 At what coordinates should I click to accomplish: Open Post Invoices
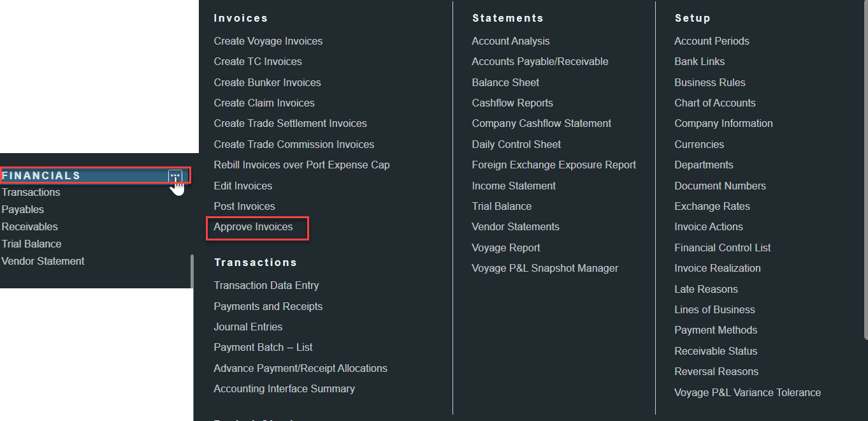(244, 207)
